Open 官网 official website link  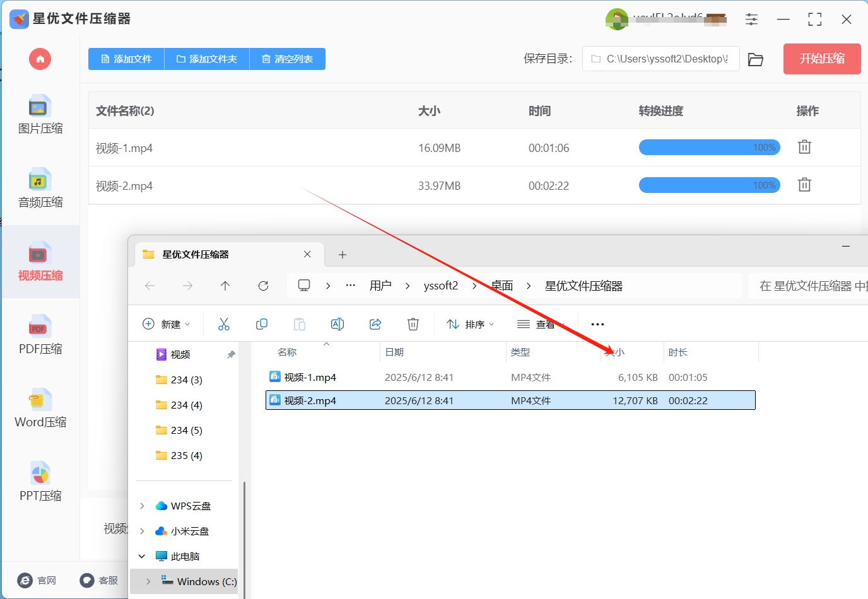point(37,580)
